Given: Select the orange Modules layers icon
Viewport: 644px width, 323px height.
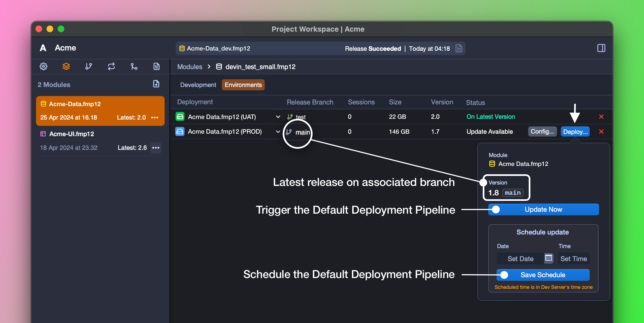Looking at the screenshot, I should [x=66, y=67].
